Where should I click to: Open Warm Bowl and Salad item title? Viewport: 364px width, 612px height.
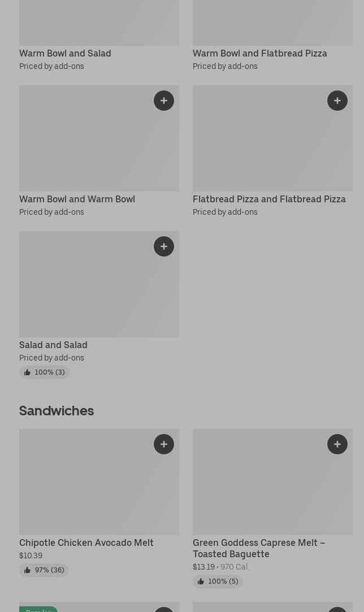(65, 53)
